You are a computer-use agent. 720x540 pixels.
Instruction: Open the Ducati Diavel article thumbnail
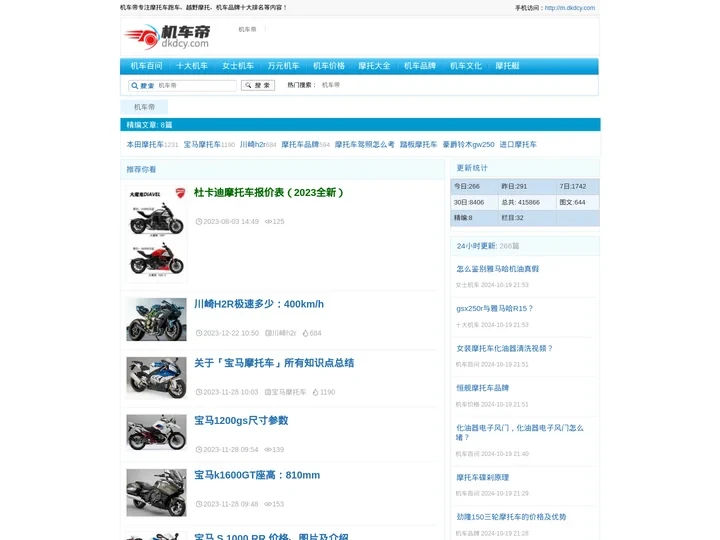[x=157, y=234]
